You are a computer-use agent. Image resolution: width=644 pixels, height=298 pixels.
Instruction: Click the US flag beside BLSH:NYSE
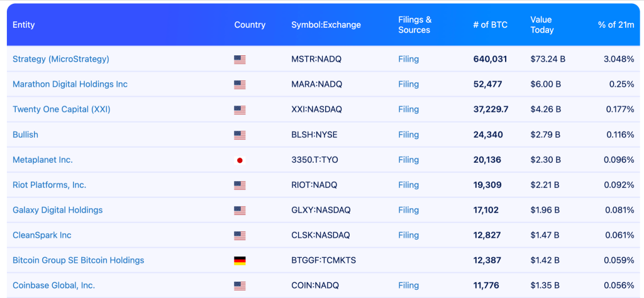[240, 135]
